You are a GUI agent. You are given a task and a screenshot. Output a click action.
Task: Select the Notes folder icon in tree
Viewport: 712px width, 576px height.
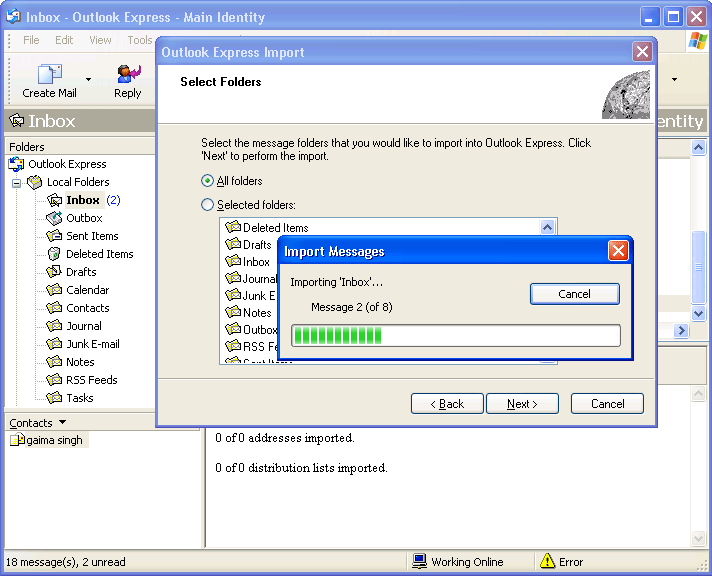click(x=54, y=362)
